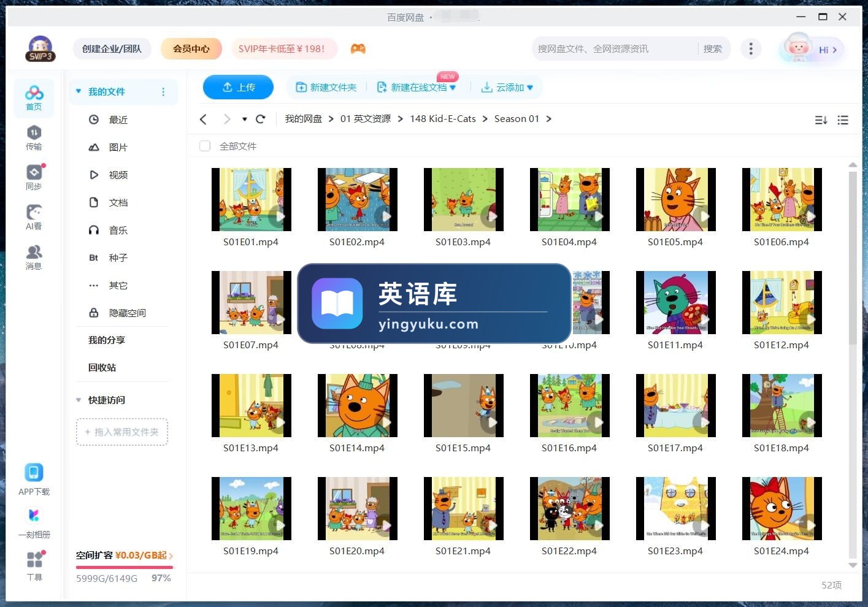Screen dimensions: 868x607
Task: Select S01E22.mp4 thumbnail
Action: pos(570,508)
